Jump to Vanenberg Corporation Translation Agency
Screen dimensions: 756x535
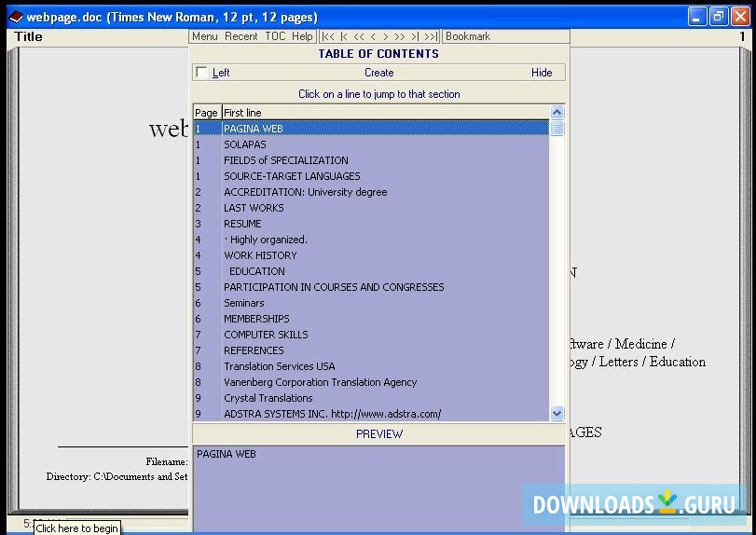[x=371, y=382]
